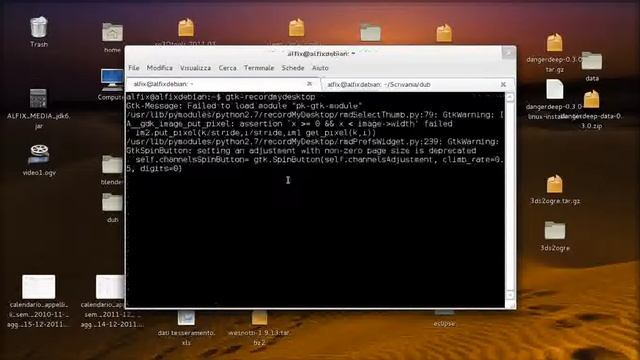Click the terminal scrollbar down arrow
Screen dimensions: 640x360
click(509, 294)
